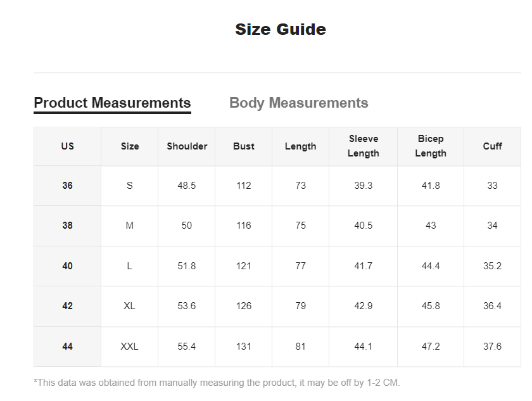Select the US 40 row label
This screenshot has width=532, height=401.
tap(68, 266)
